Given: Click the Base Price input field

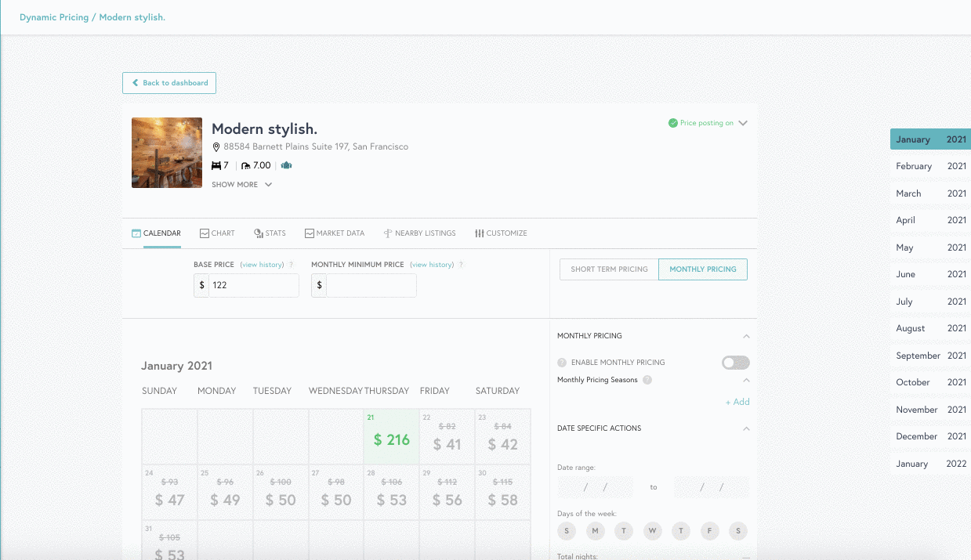Looking at the screenshot, I should 254,285.
